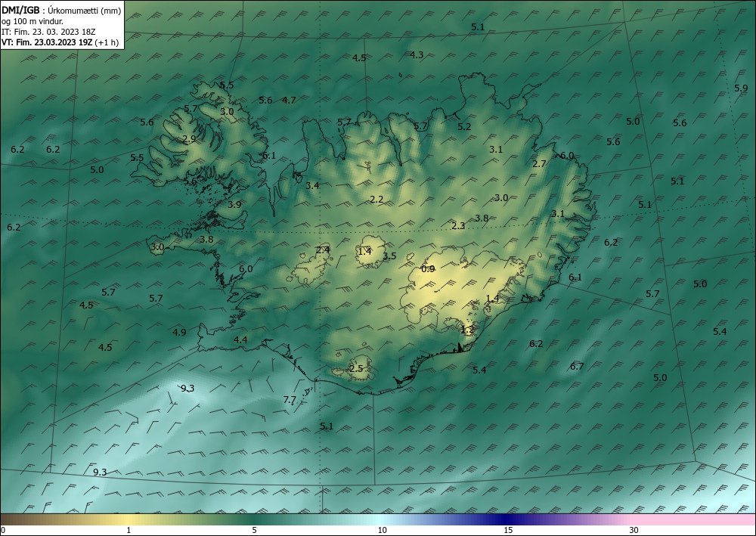Click the 4.4 value on Reykjanes peninsula
Viewport: 756px width, 536px height.
click(240, 340)
